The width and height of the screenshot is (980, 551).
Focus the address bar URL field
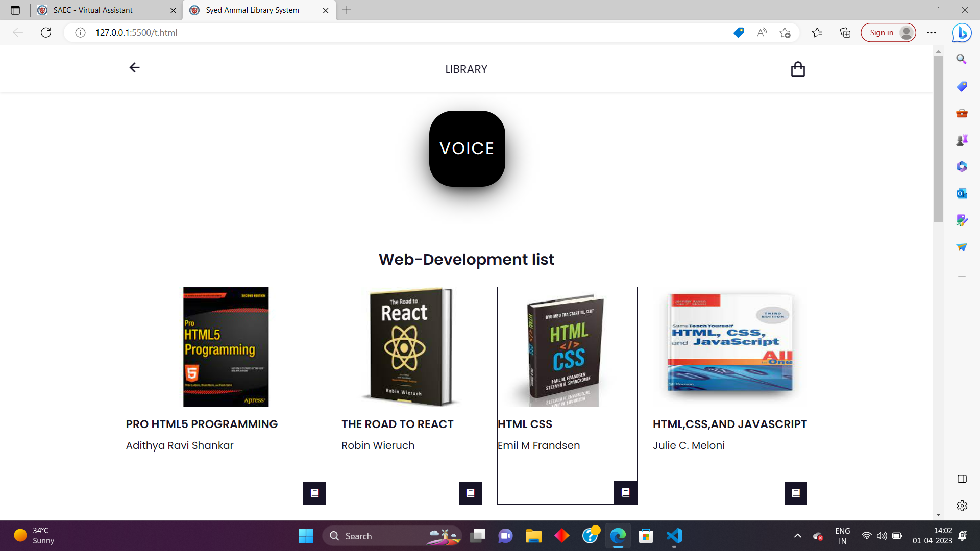pos(398,33)
